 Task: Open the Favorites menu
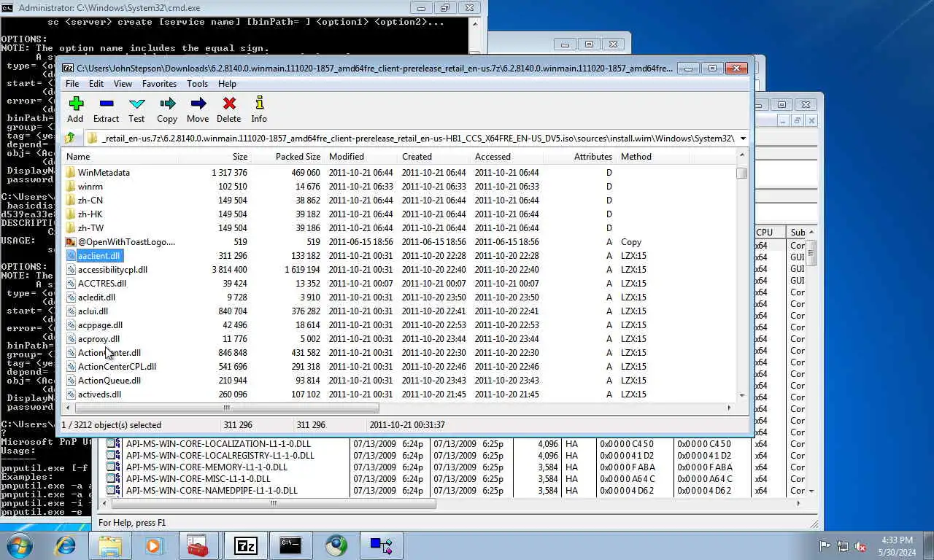click(x=159, y=84)
